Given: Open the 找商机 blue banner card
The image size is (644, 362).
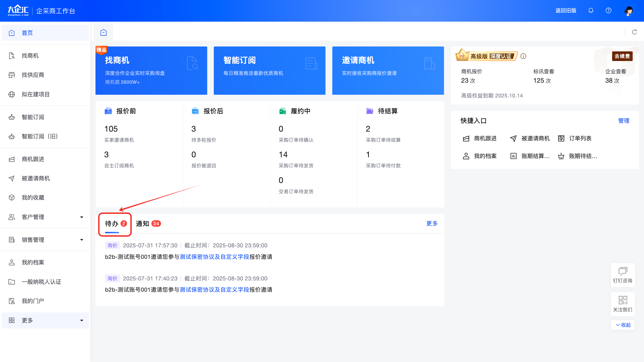Looking at the screenshot, I should [x=151, y=70].
